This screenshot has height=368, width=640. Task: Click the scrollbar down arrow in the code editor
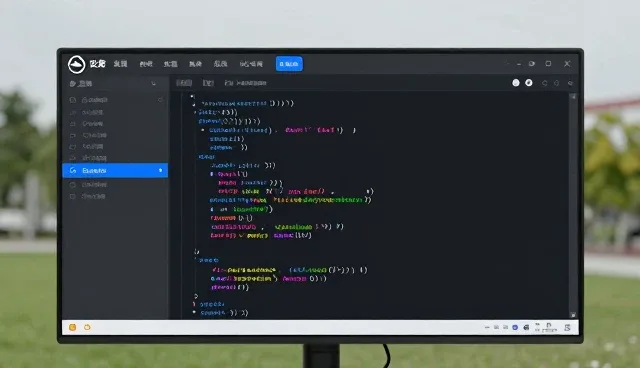pyautogui.click(x=573, y=315)
